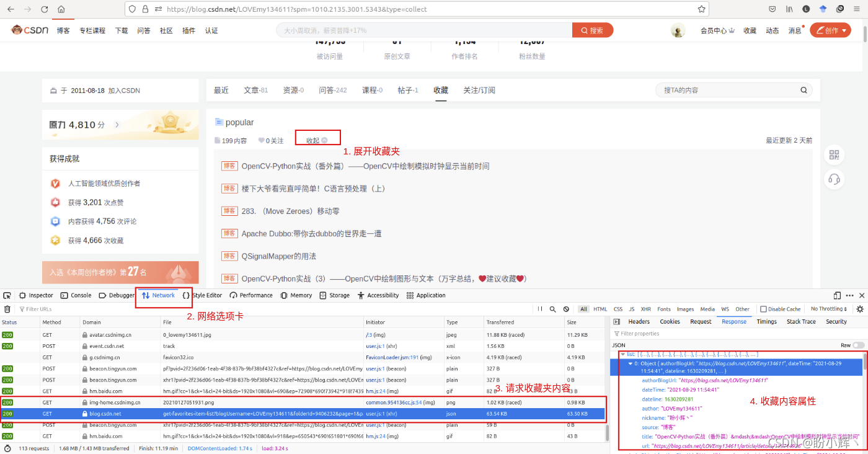The width and height of the screenshot is (868, 454).
Task: Toggle the request details sidebar pane icon
Action: [615, 322]
